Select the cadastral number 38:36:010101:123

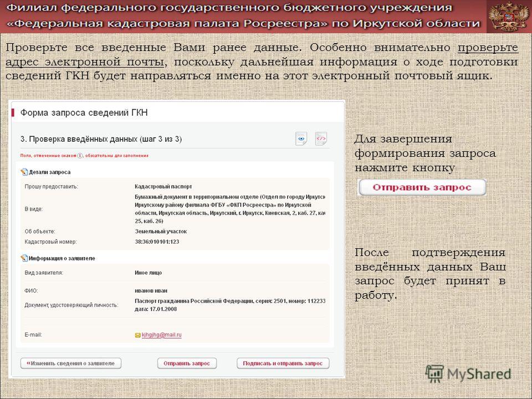(x=157, y=242)
